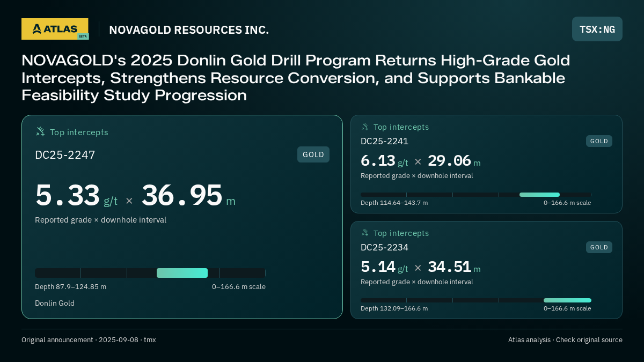The height and width of the screenshot is (362, 644).
Task: Click the drill icon on the DC25-2241 card
Action: 365,127
